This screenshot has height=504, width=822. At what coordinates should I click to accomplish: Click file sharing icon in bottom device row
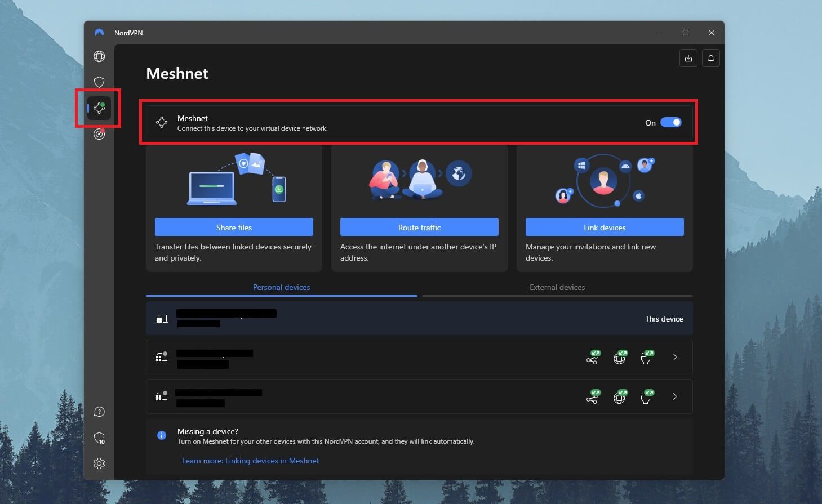(x=593, y=396)
